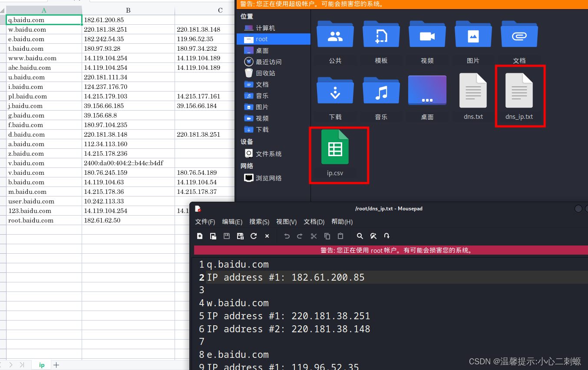Select 音乐 in the file manager sidebar

274,95
